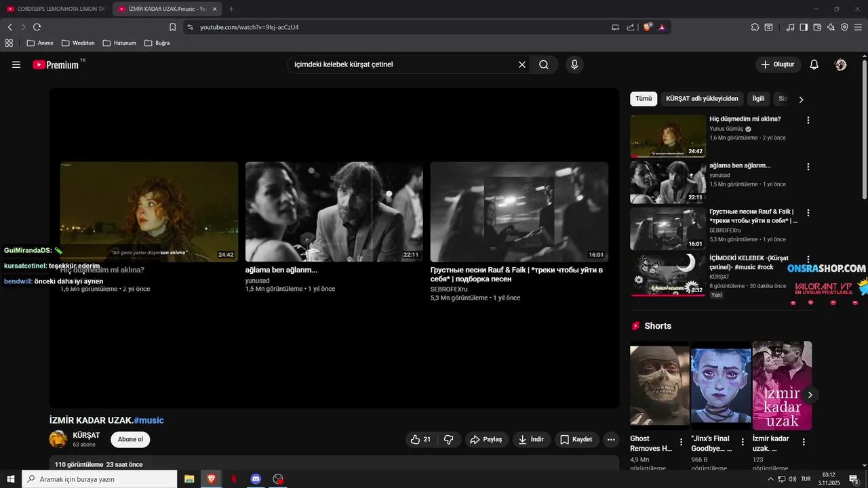Screen dimensions: 868x488
Task: Open the Windows Start menu
Action: tap(10, 479)
